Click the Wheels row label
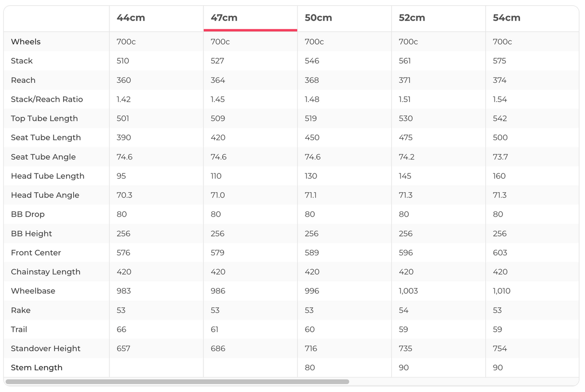 (26, 42)
